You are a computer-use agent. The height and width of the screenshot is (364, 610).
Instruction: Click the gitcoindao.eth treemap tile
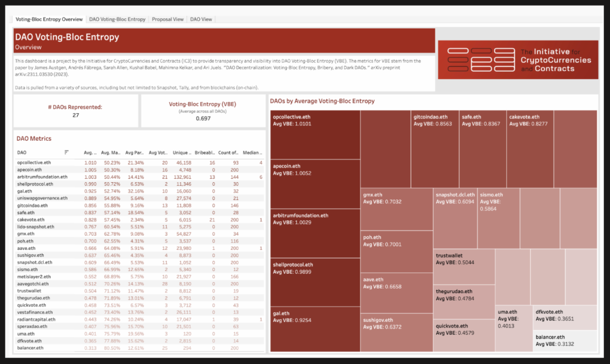tap(435, 149)
